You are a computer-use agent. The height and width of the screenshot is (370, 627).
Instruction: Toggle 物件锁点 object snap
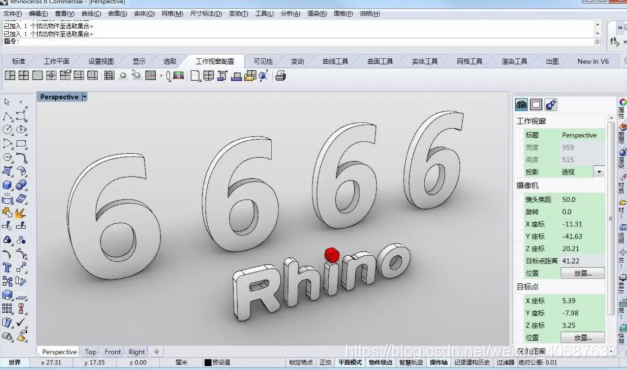pos(380,362)
